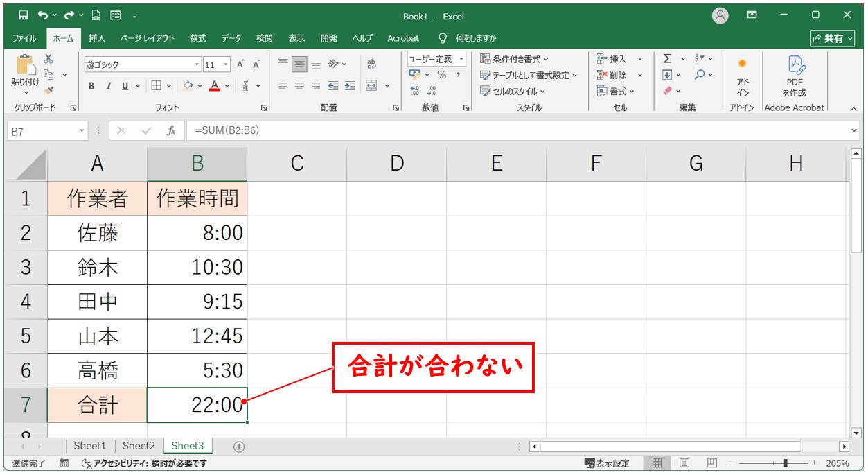The width and height of the screenshot is (868, 475).
Task: Apply percent style with the % icon
Action: [442, 75]
